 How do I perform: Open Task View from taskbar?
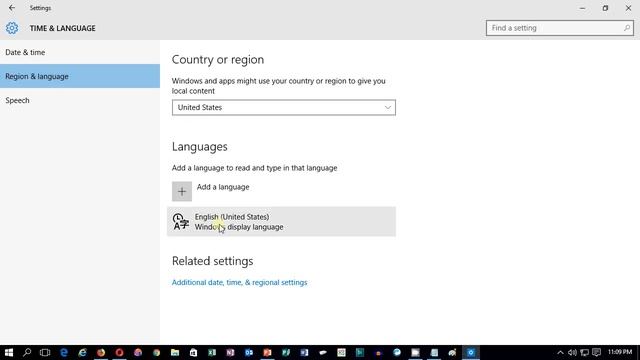coord(45,352)
